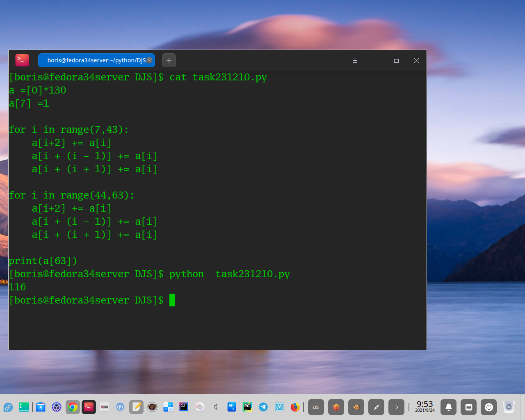The image size is (525, 420).
Task: Open Google Chrome from the taskbar
Action: coord(73,407)
